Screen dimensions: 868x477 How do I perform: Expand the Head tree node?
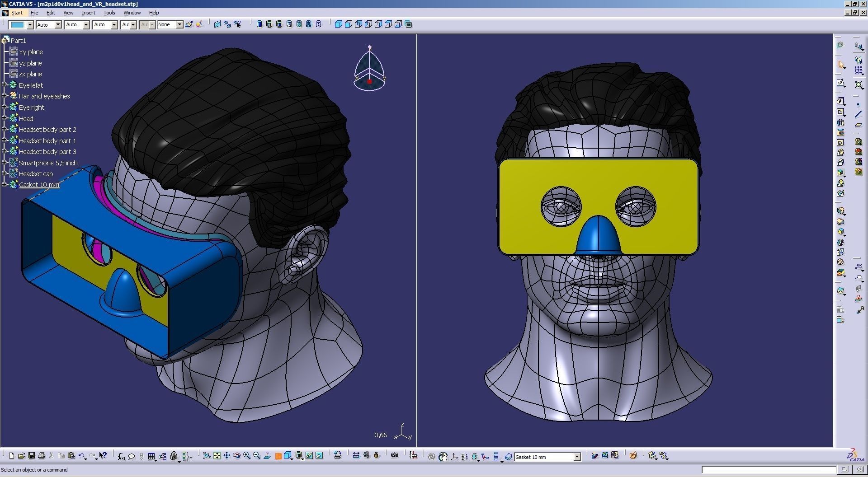tap(5, 118)
